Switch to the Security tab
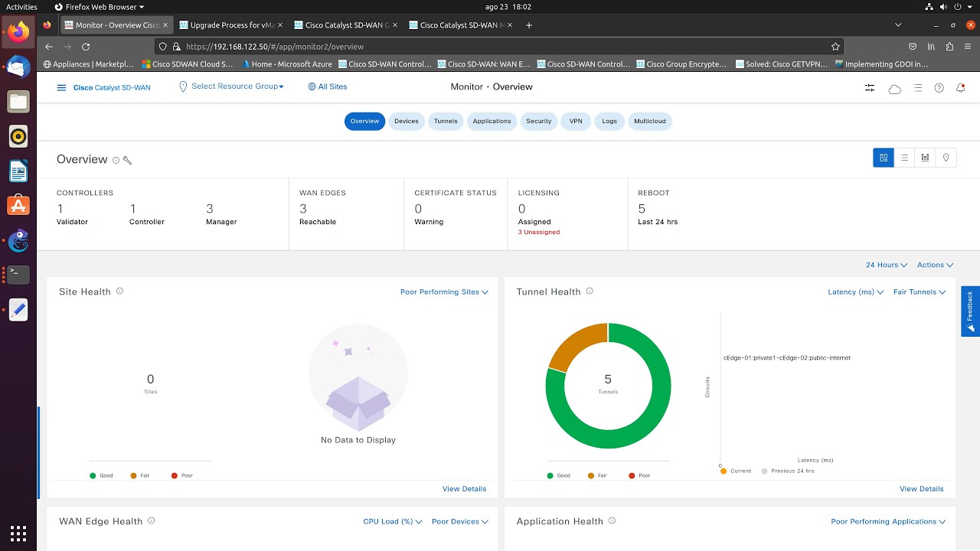Image resolution: width=980 pixels, height=551 pixels. coord(539,121)
